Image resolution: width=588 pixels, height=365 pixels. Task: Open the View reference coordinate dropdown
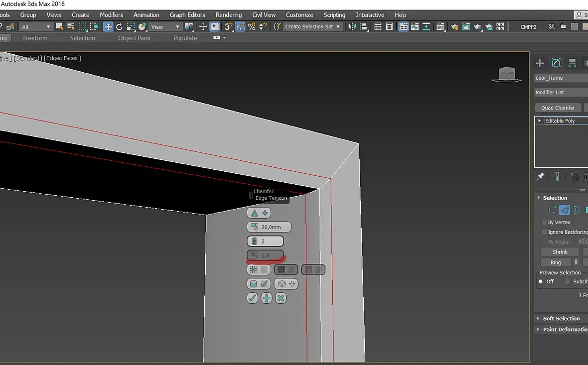(165, 26)
